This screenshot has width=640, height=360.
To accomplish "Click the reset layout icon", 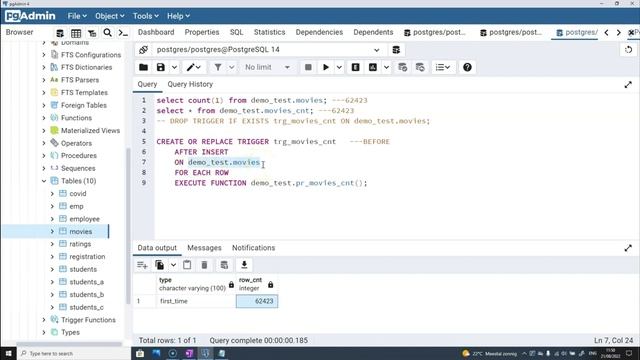I will (628, 50).
